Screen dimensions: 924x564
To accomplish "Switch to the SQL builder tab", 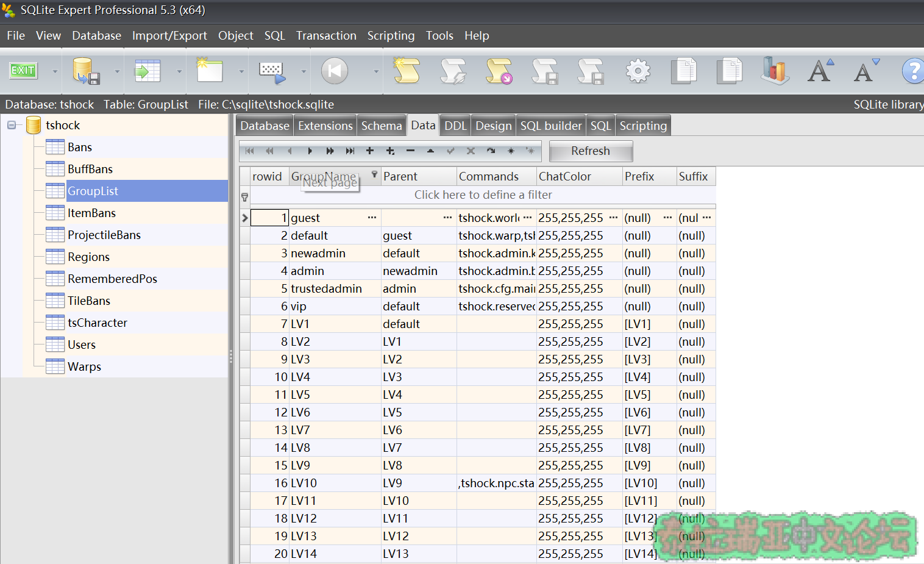I will tap(550, 126).
